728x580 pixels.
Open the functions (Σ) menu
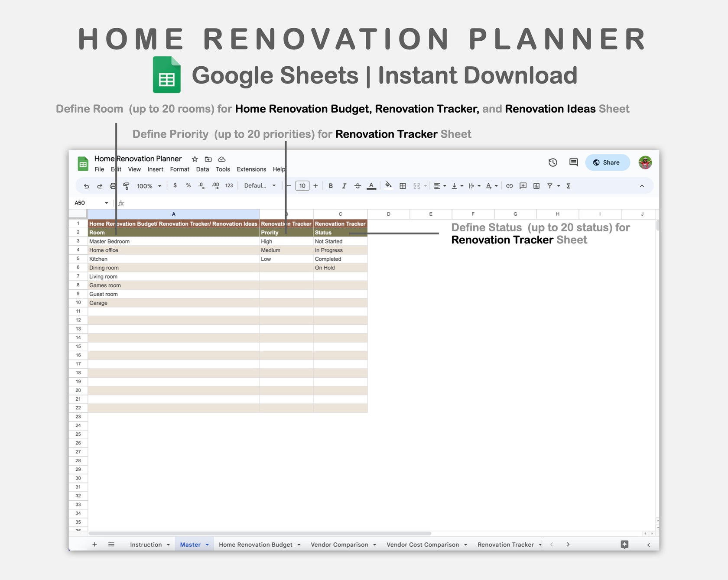pos(568,185)
